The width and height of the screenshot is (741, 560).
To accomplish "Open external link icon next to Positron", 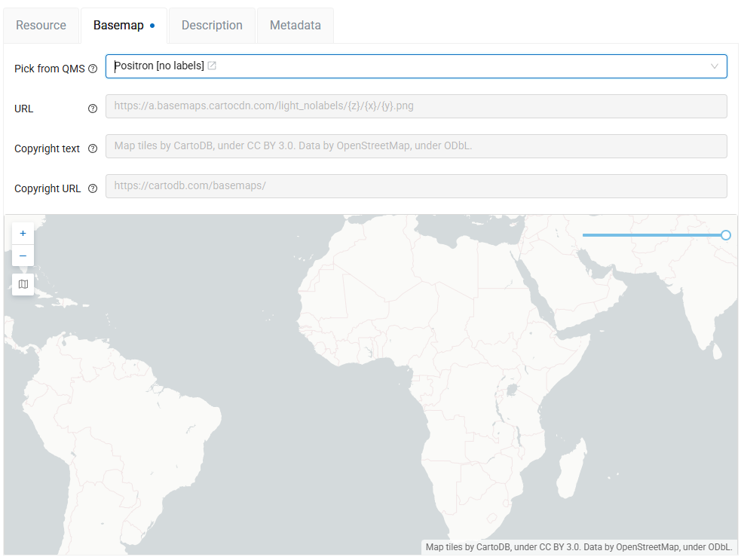I will coord(213,66).
